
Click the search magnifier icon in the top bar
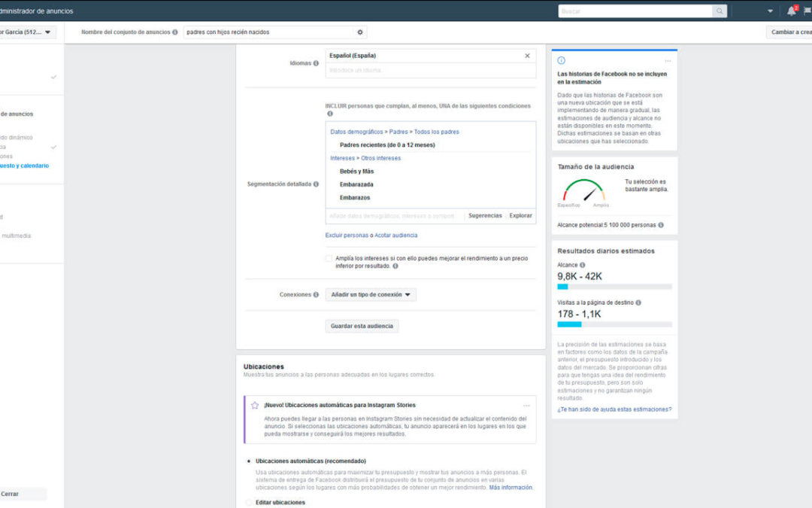coord(720,11)
